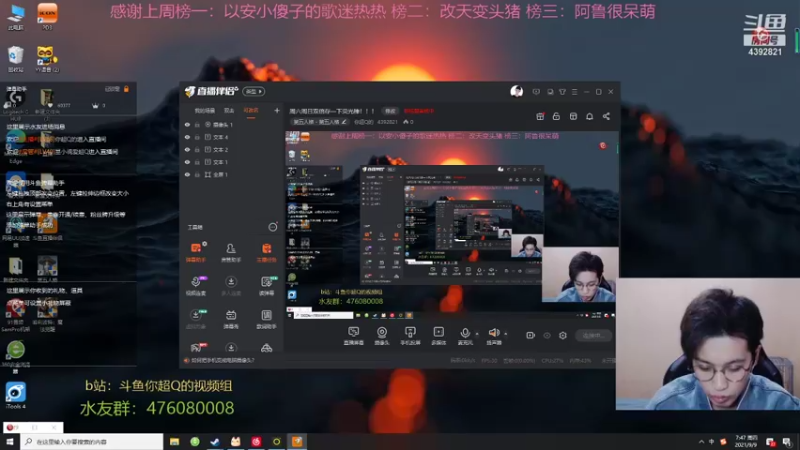
Task: Switch to second scene tab
Action: point(229,110)
